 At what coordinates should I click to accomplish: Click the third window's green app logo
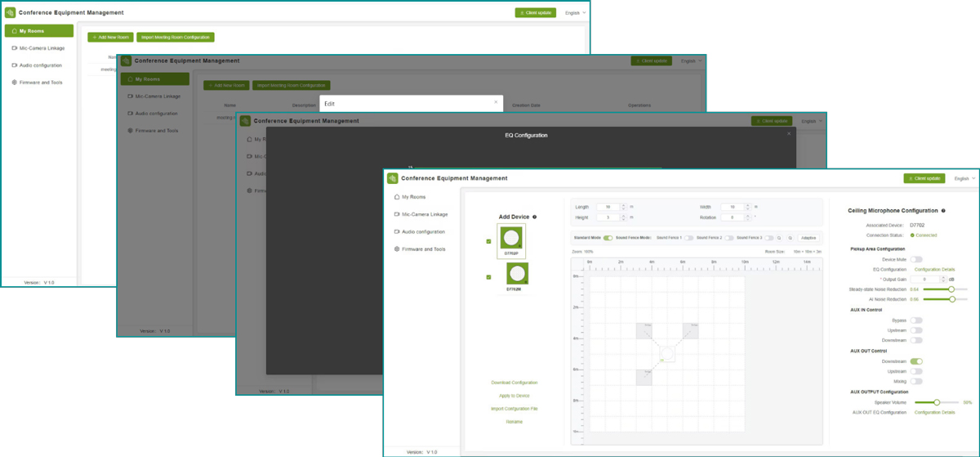tap(245, 121)
